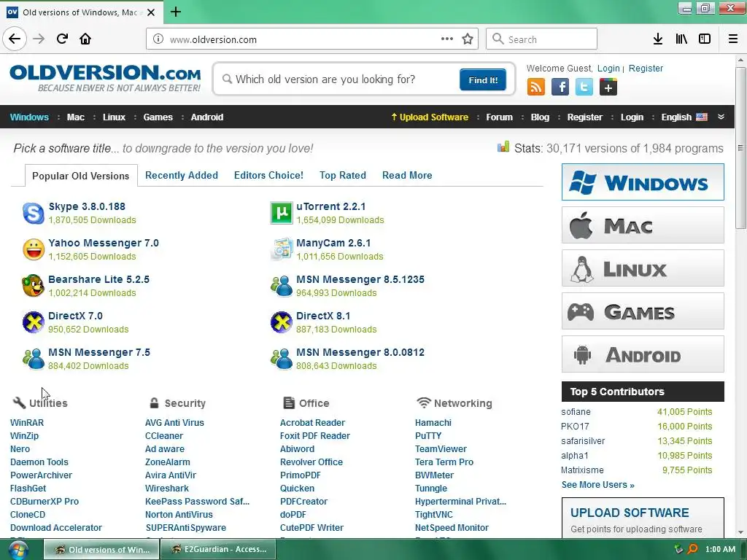Click the Skype 3.8.0.188 icon

[34, 213]
